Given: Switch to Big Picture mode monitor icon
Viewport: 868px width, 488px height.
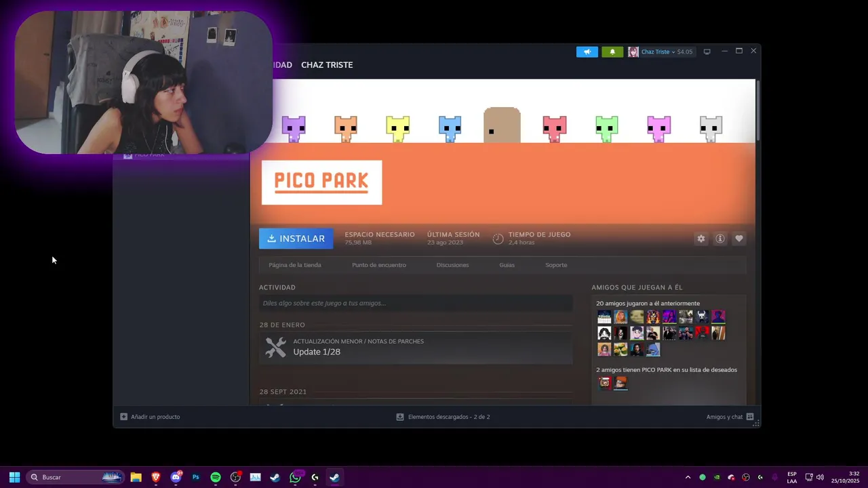Looking at the screenshot, I should 707,52.
